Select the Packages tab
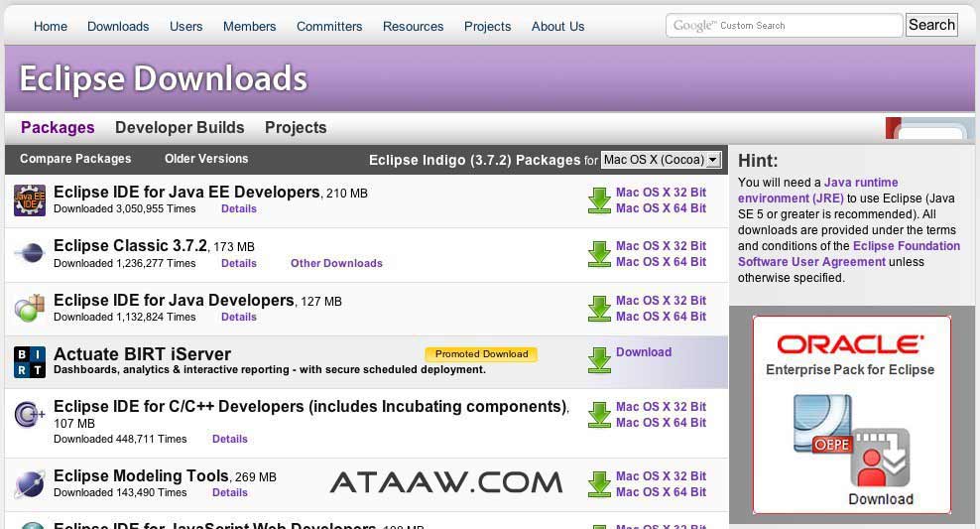This screenshot has height=529, width=980. (x=58, y=128)
